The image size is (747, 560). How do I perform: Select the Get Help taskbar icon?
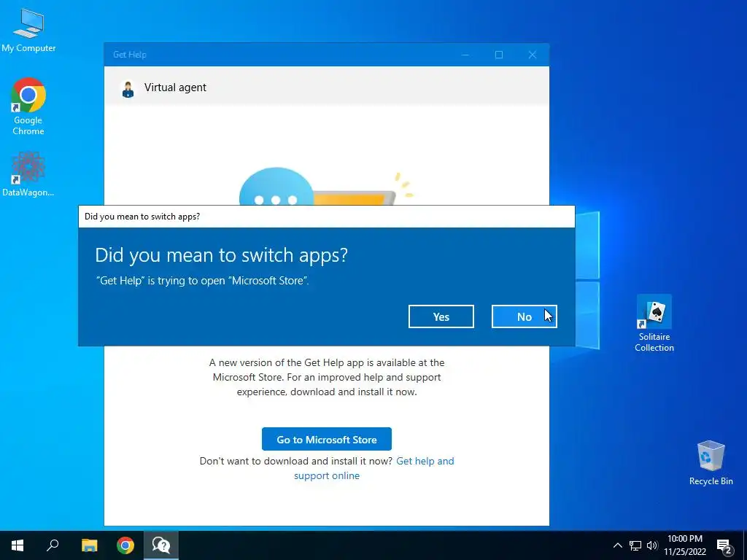[161, 545]
